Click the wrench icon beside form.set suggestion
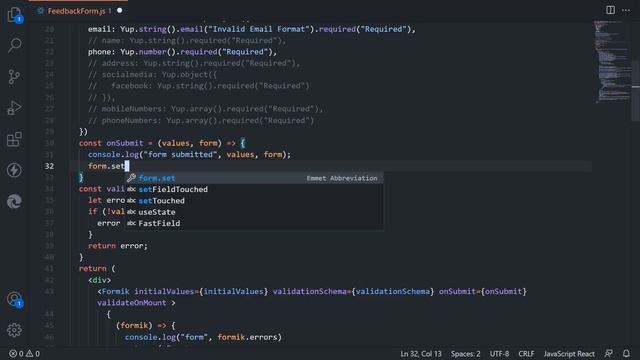 131,178
